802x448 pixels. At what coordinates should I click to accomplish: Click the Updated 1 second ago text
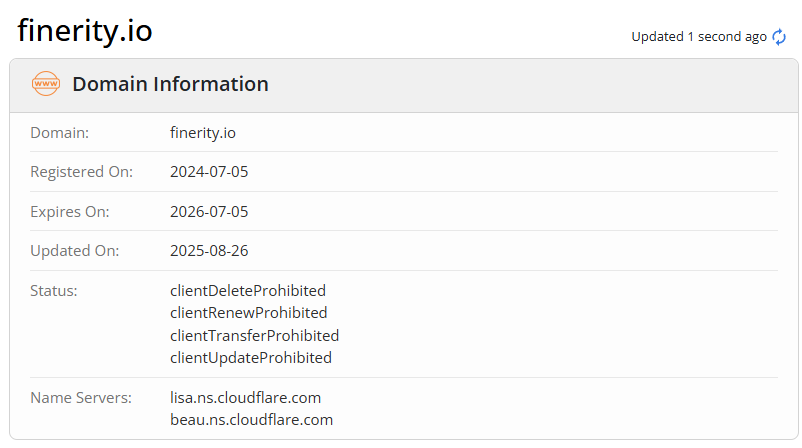[698, 37]
